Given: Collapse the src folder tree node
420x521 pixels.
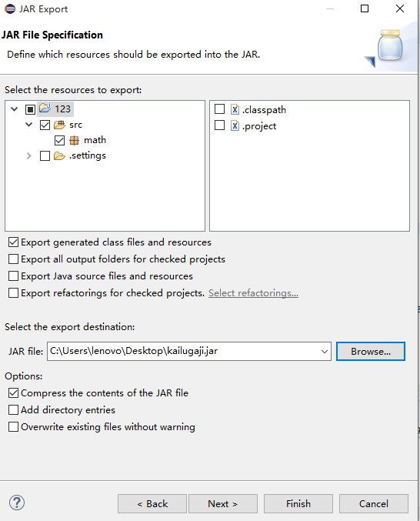Looking at the screenshot, I should coord(29,125).
